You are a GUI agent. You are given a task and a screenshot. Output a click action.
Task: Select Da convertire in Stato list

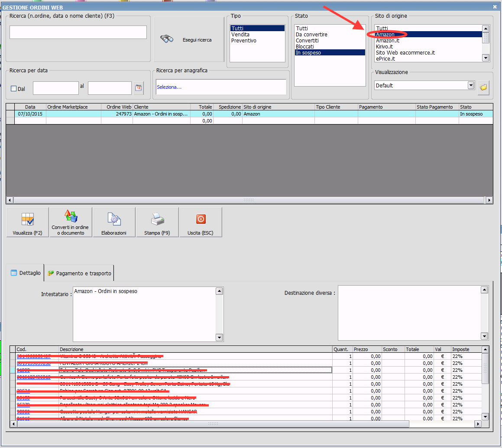311,35
